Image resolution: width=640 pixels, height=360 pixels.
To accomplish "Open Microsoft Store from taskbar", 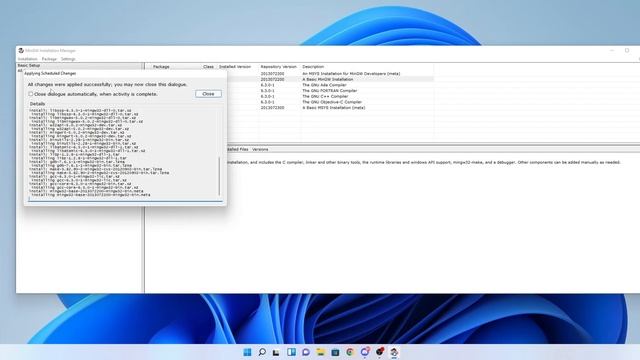I will pos(335,352).
